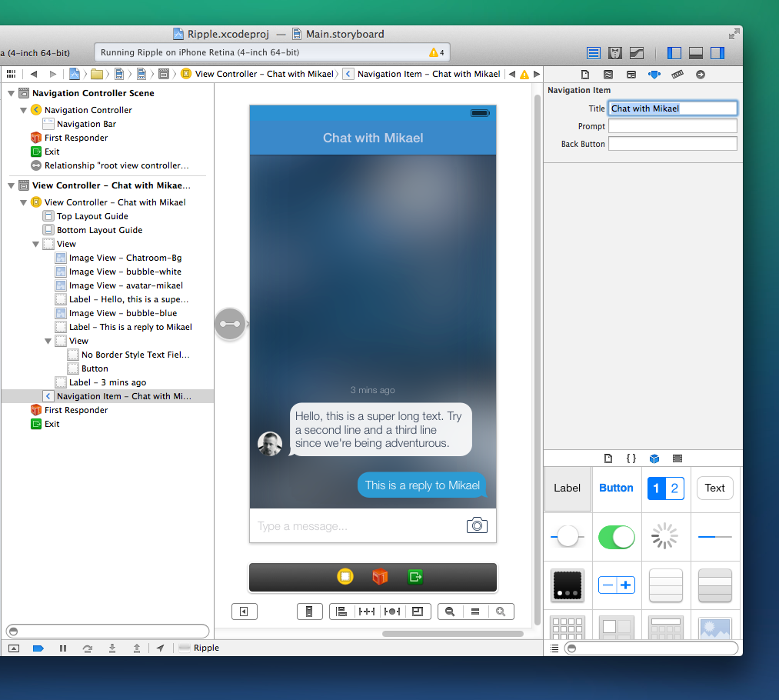Reset canvas zoom to actual size
The width and height of the screenshot is (779, 700).
point(475,612)
